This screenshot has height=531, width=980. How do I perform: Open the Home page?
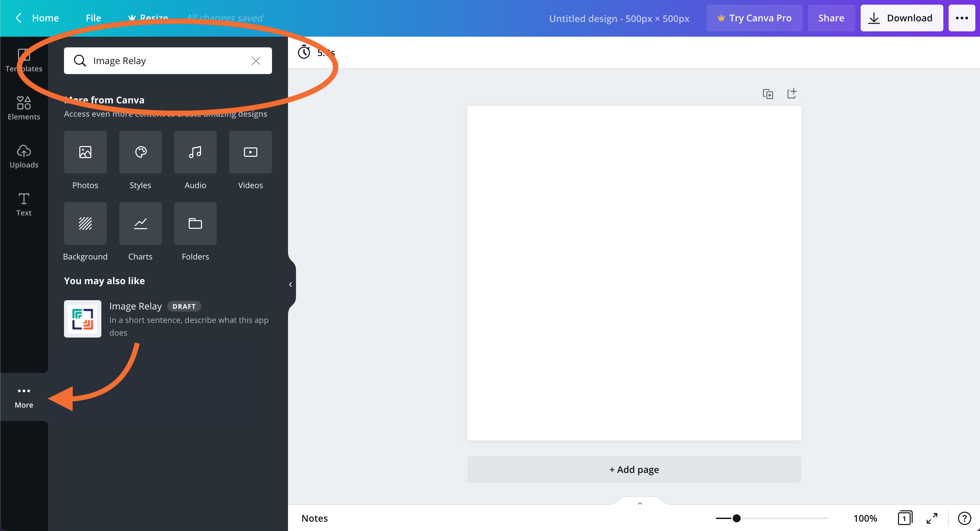pyautogui.click(x=45, y=18)
